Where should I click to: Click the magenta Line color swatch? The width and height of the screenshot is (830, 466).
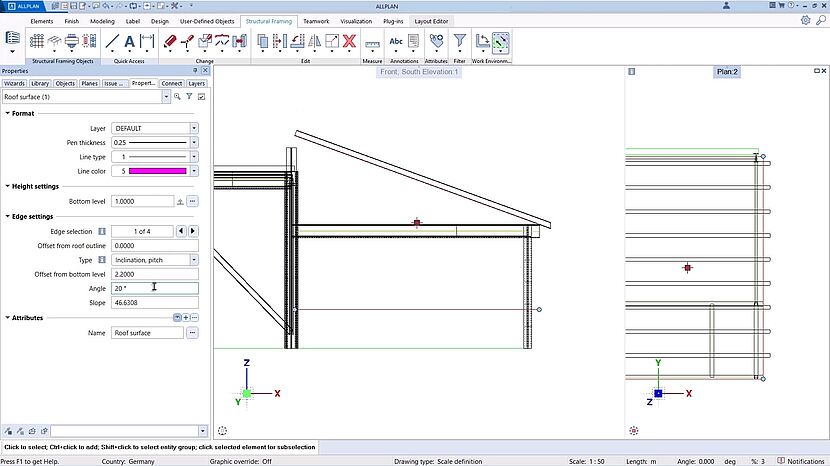(150, 171)
